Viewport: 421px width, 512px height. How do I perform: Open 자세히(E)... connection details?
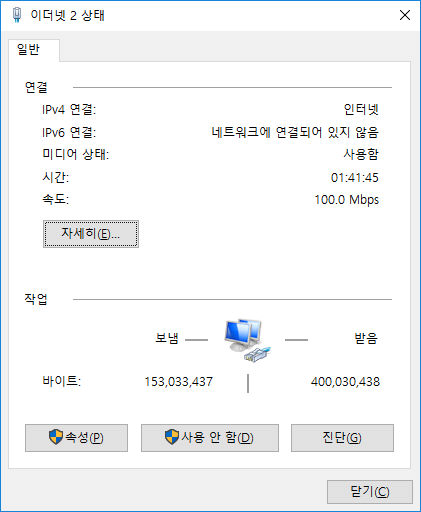click(91, 234)
